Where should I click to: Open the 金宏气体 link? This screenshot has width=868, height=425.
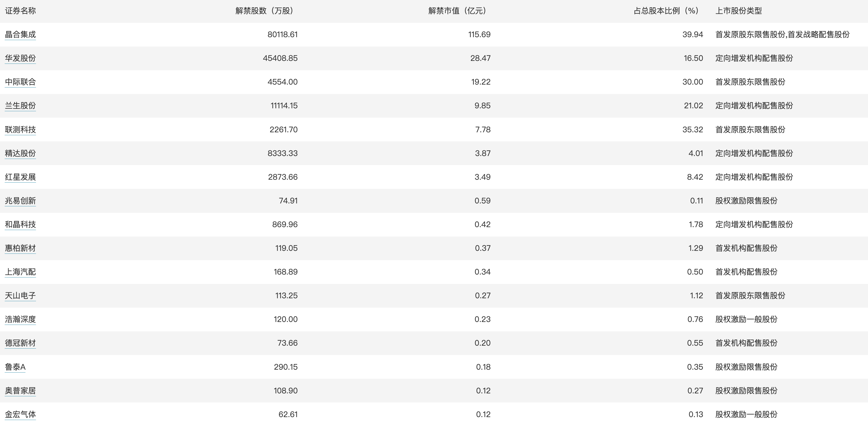point(20,414)
